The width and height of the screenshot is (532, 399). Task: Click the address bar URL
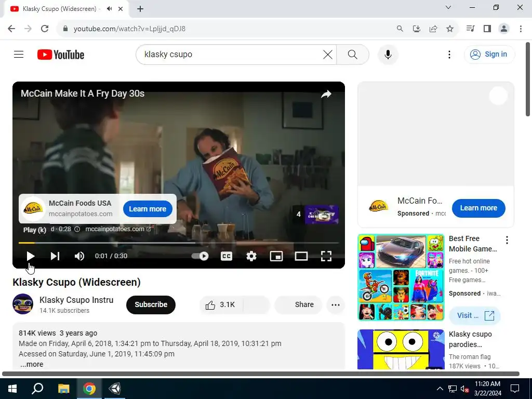point(129,29)
